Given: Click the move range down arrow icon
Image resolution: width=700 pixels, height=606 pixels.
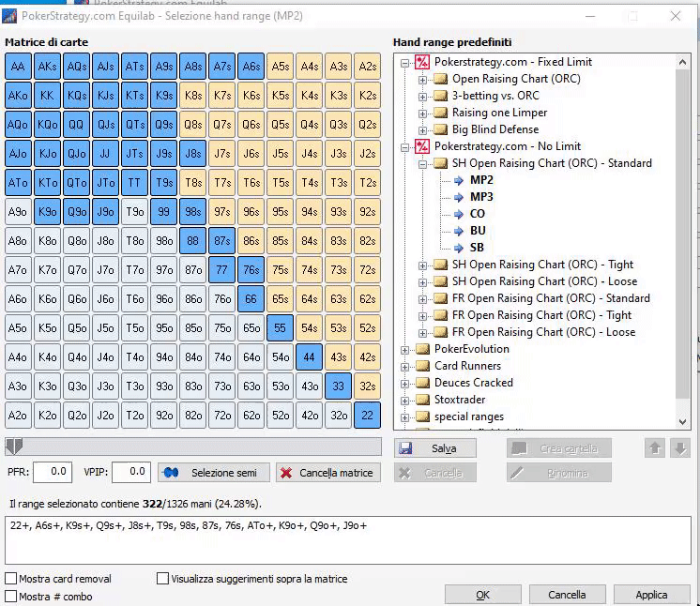Looking at the screenshot, I should click(x=680, y=448).
